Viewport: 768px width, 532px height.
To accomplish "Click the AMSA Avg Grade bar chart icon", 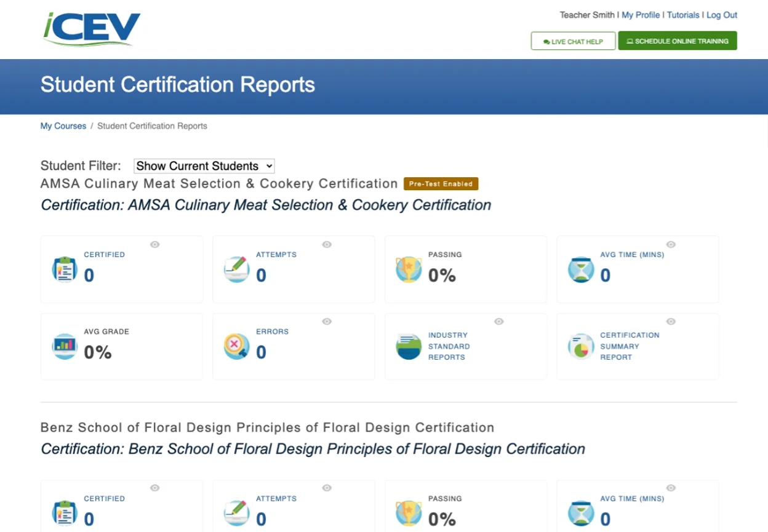I will [65, 347].
